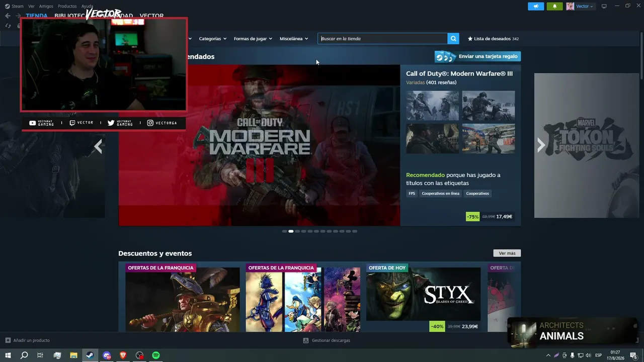Open the Styx Blades of Greed offer
This screenshot has height=362, width=644.
423,297
